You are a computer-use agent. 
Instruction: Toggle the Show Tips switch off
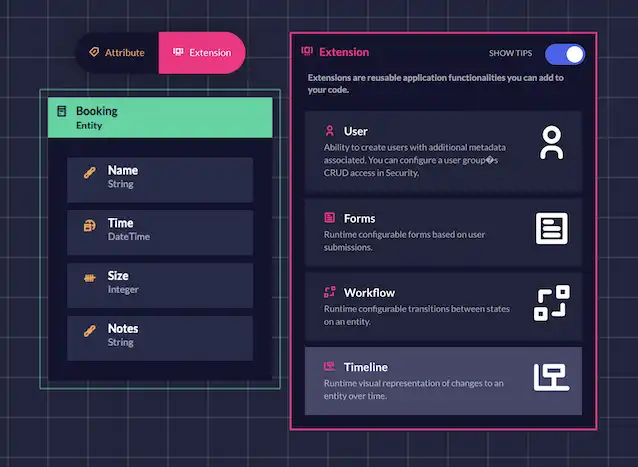(565, 54)
